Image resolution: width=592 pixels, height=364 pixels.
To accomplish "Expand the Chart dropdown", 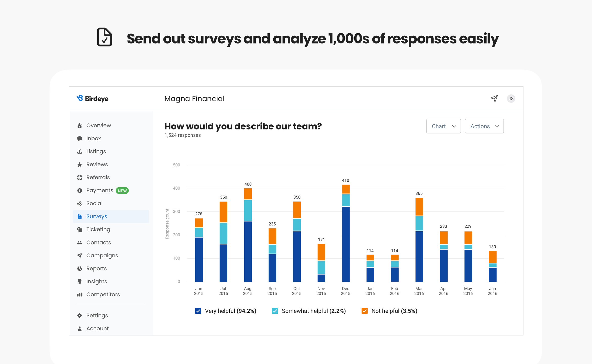I will (443, 126).
